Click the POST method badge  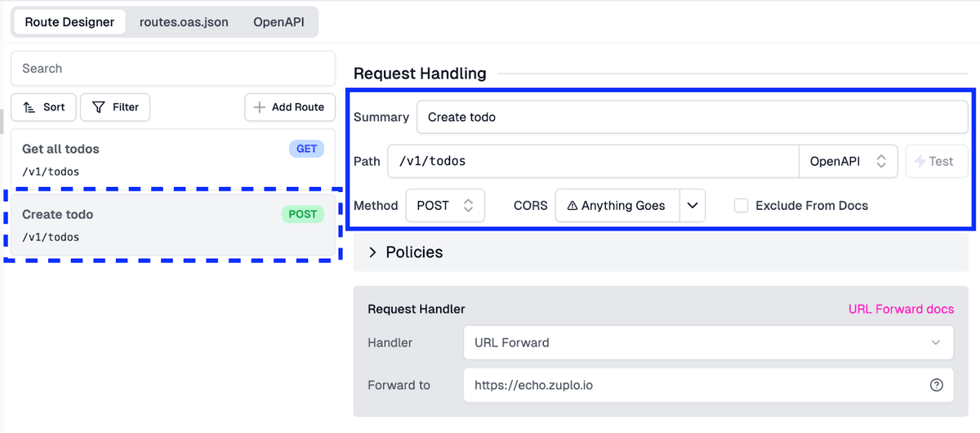point(302,215)
